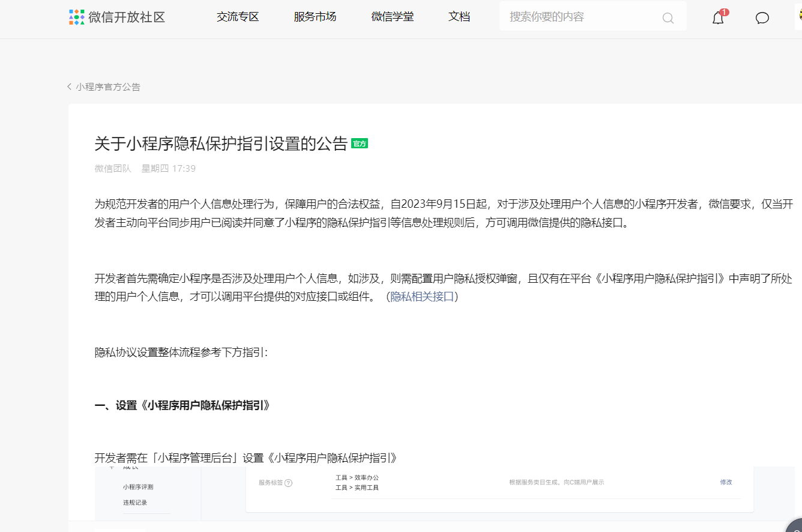Click the line 隐私协议设置整体流程参考下方指引
The image size is (802, 532).
pos(181,352)
